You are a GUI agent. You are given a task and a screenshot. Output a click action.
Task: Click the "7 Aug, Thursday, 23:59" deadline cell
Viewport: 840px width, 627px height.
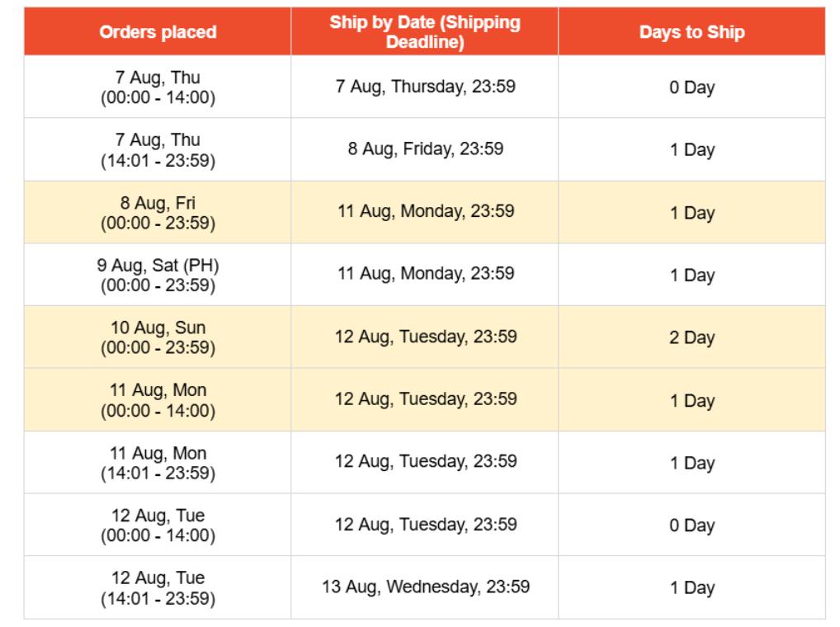[x=425, y=87]
